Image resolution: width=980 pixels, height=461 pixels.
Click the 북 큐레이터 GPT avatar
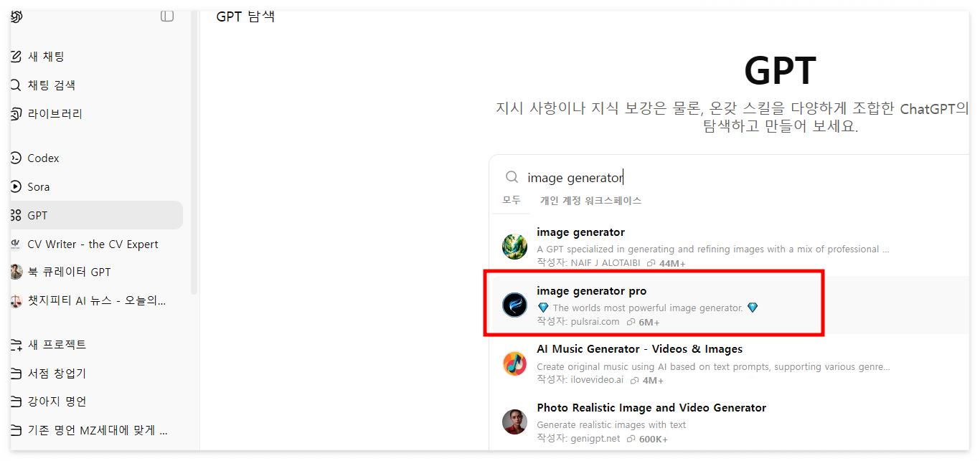coord(16,272)
